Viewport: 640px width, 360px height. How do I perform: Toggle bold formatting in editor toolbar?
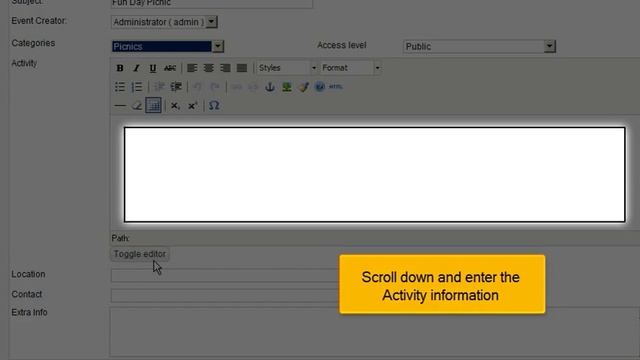(120, 68)
